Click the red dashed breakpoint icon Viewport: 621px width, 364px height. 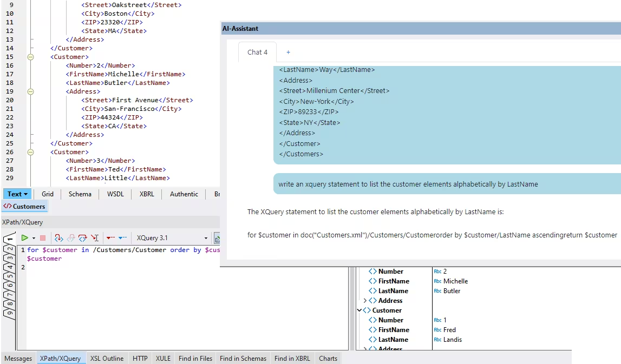point(110,238)
